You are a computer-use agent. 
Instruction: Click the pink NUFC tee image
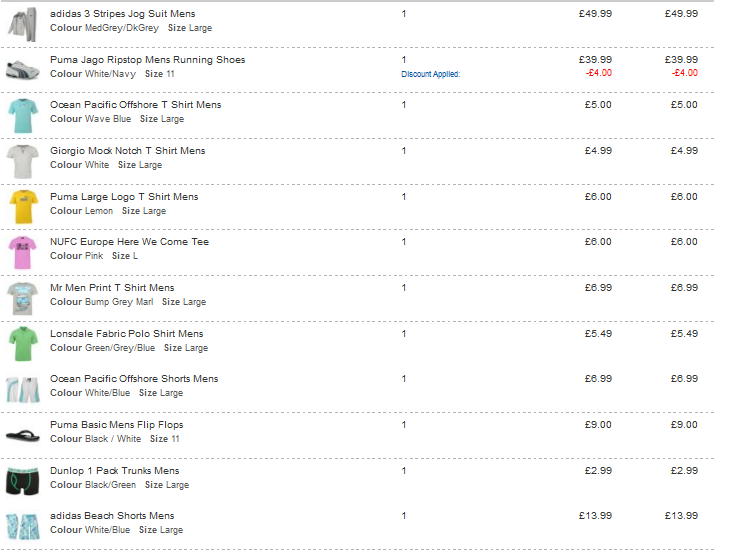pyautogui.click(x=23, y=253)
